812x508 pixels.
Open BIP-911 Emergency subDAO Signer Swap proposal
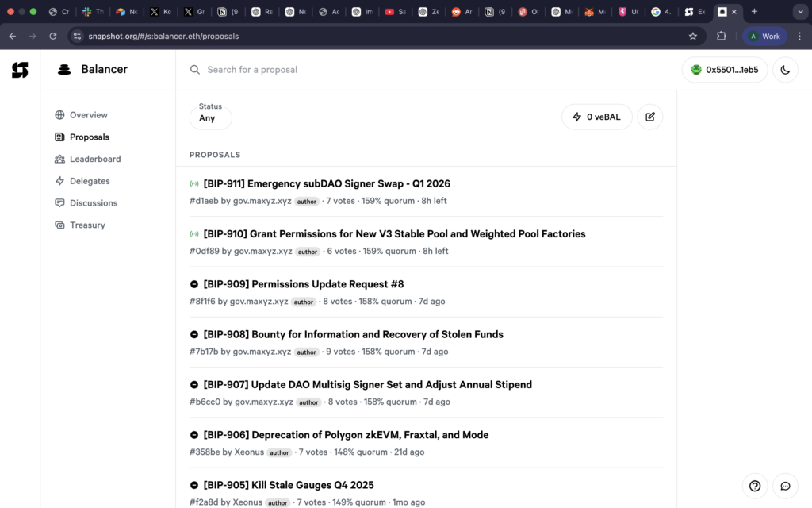(x=326, y=183)
